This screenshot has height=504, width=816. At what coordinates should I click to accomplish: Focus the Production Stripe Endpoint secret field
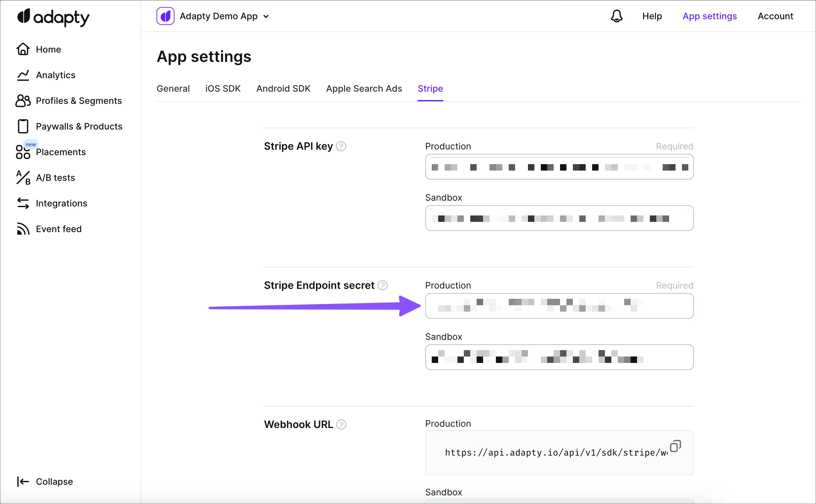[x=559, y=306]
